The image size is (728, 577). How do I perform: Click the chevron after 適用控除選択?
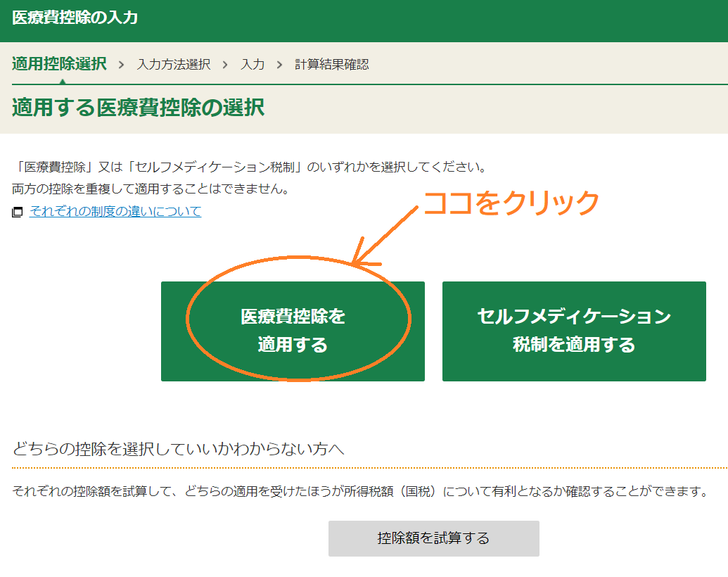pyautogui.click(x=122, y=65)
